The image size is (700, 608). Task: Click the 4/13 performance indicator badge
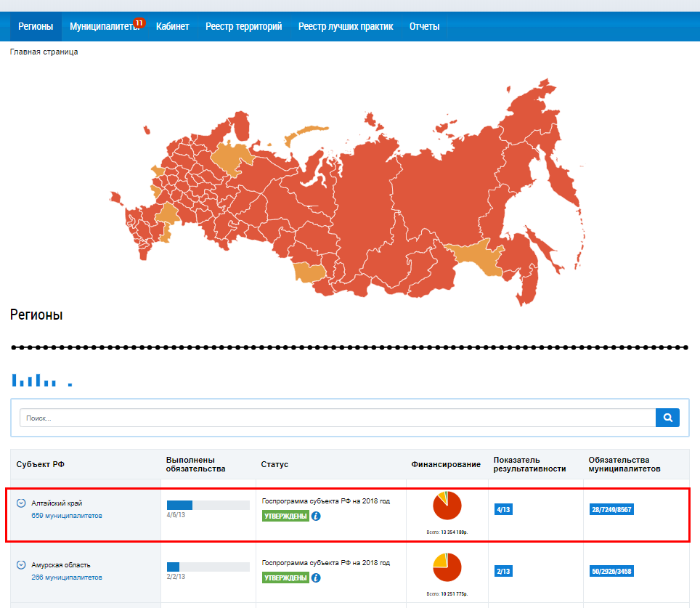click(x=503, y=510)
